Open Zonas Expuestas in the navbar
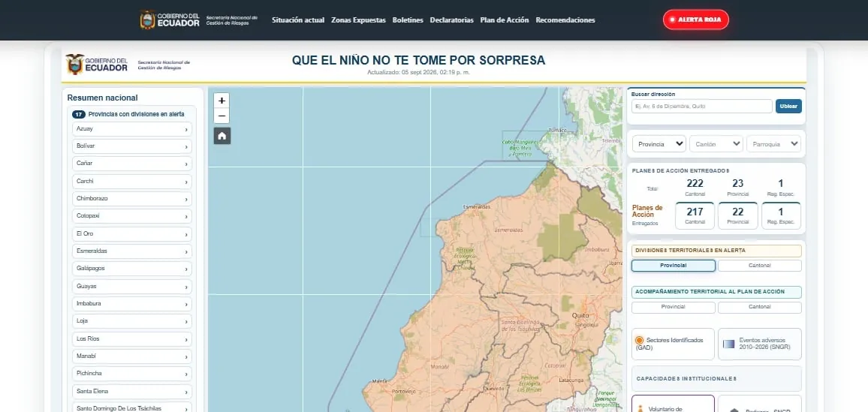868x412 pixels. 358,20
